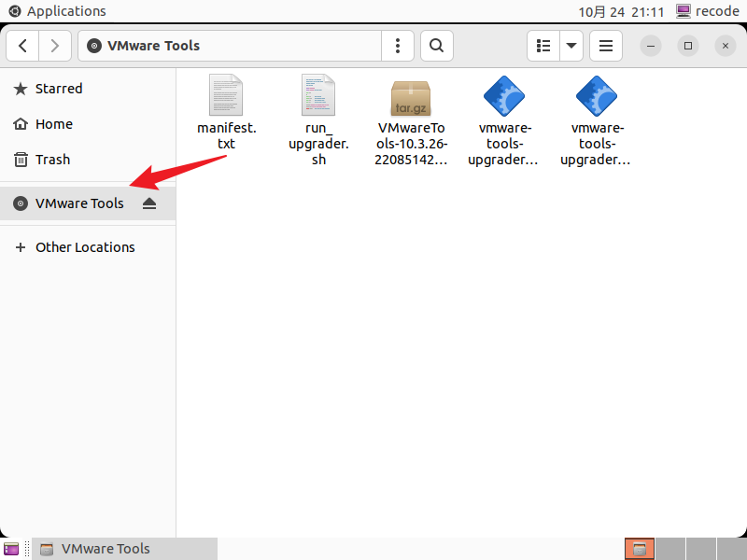Open search with the magnifier icon
The height and width of the screenshot is (560, 747).
click(436, 45)
